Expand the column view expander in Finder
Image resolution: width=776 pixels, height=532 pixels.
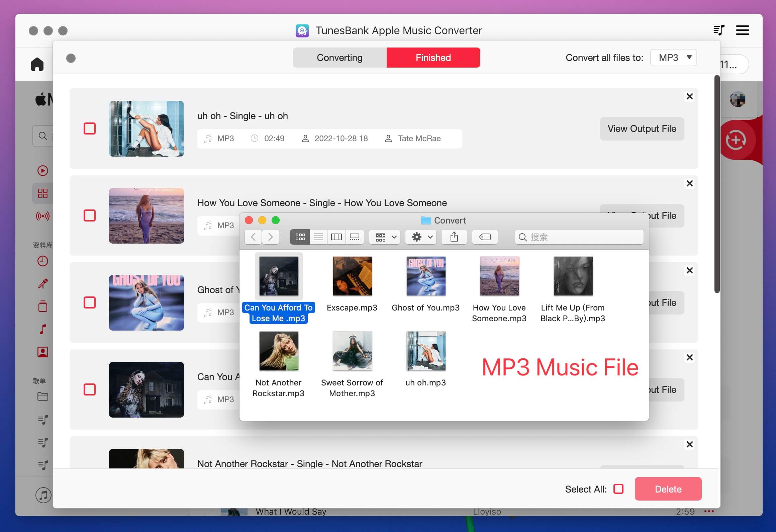[x=336, y=237]
